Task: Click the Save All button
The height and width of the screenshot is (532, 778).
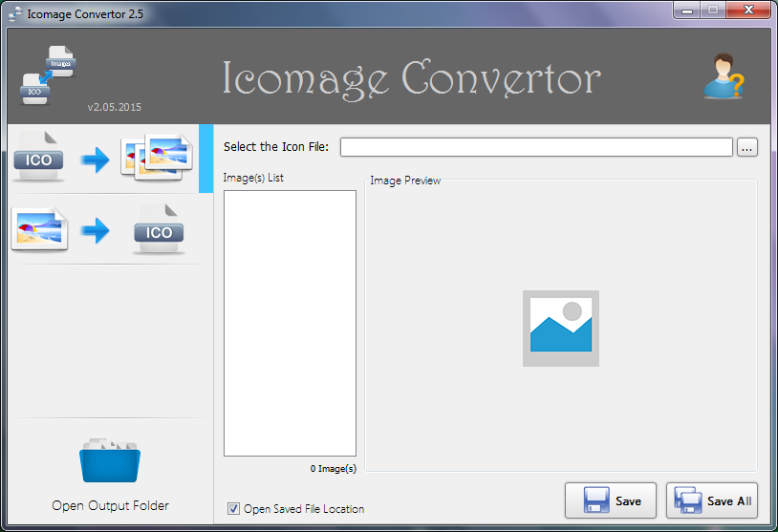Action: coord(712,500)
